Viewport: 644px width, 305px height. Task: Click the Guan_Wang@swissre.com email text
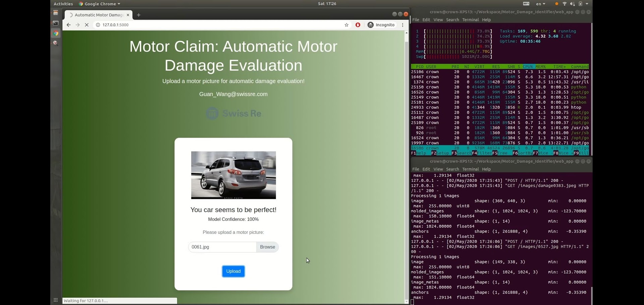(233, 94)
